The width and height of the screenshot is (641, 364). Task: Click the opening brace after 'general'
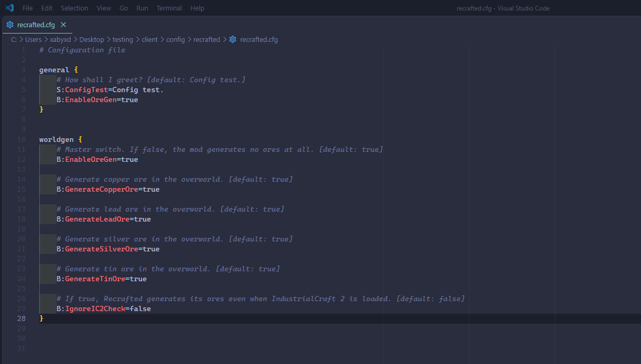point(76,70)
